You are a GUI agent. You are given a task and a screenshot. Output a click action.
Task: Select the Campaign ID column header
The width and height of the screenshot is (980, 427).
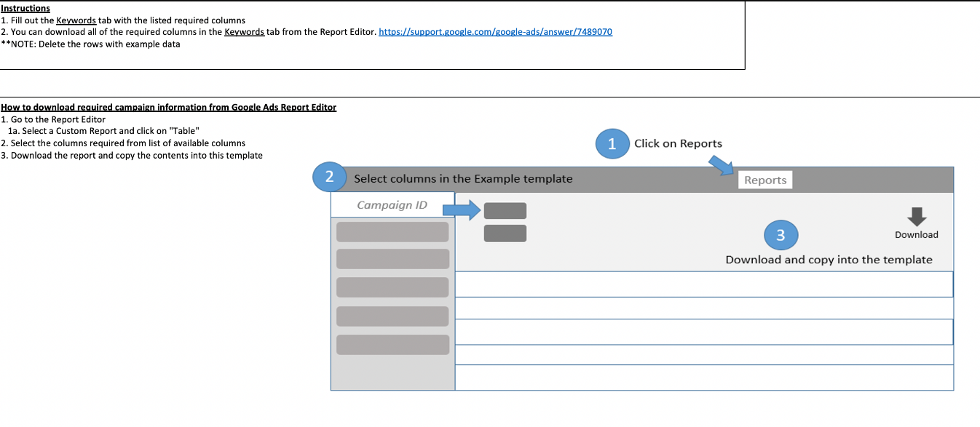(392, 204)
